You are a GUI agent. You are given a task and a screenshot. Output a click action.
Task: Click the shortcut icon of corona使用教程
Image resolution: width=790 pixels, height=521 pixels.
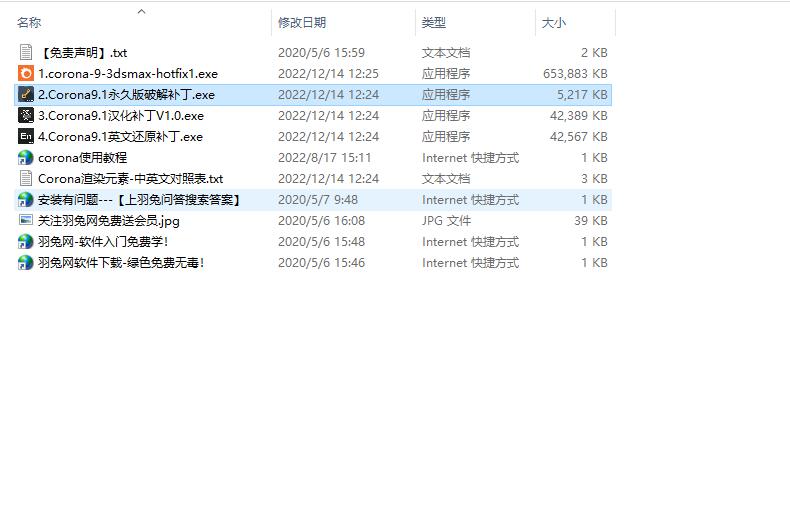[26, 157]
